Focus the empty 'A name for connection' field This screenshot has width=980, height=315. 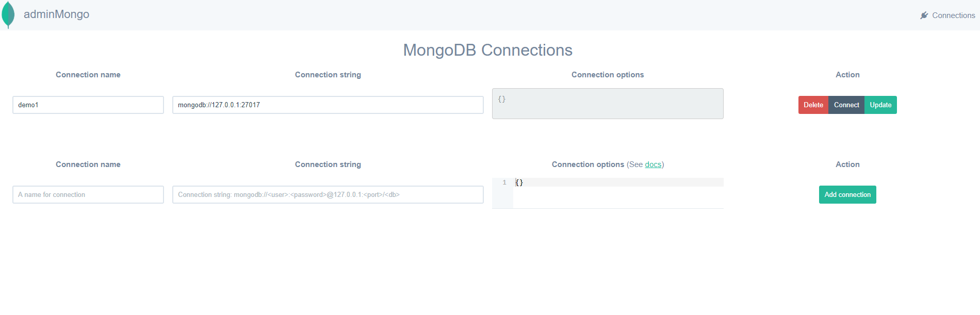coord(88,195)
